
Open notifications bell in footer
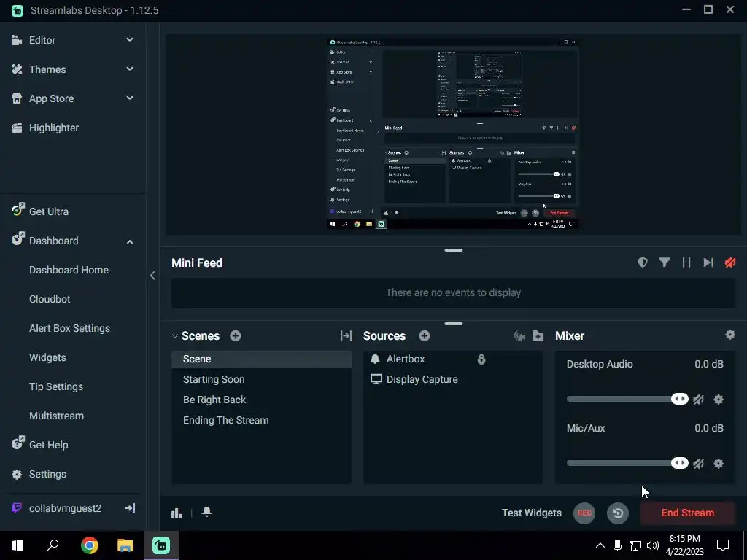[x=206, y=512]
